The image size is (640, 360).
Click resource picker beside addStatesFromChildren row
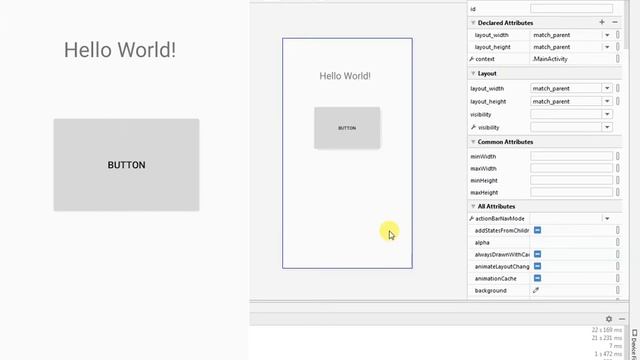click(x=618, y=230)
